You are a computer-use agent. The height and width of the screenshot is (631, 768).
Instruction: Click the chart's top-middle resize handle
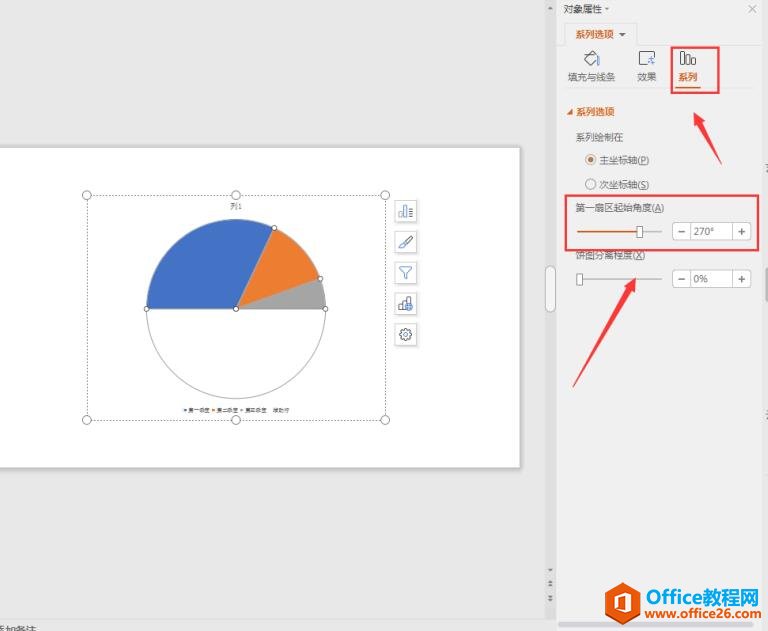tap(236, 195)
